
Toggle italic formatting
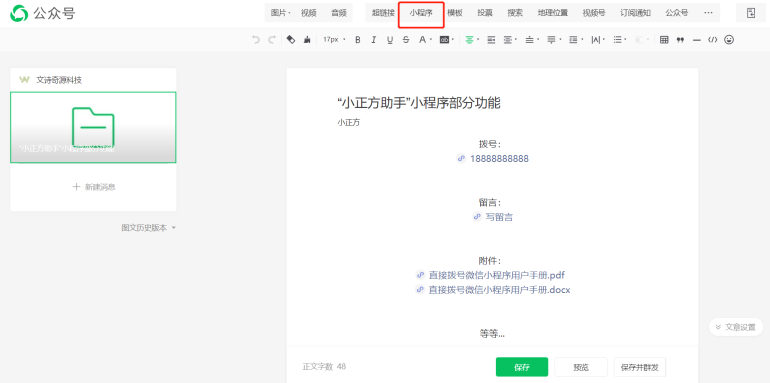373,40
